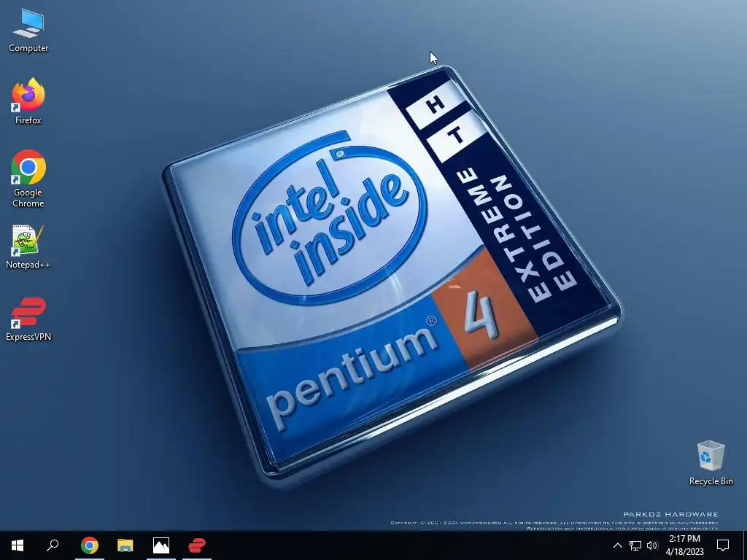Image resolution: width=747 pixels, height=560 pixels.
Task: Open the clock showing 2:17 PM
Action: pos(684,545)
